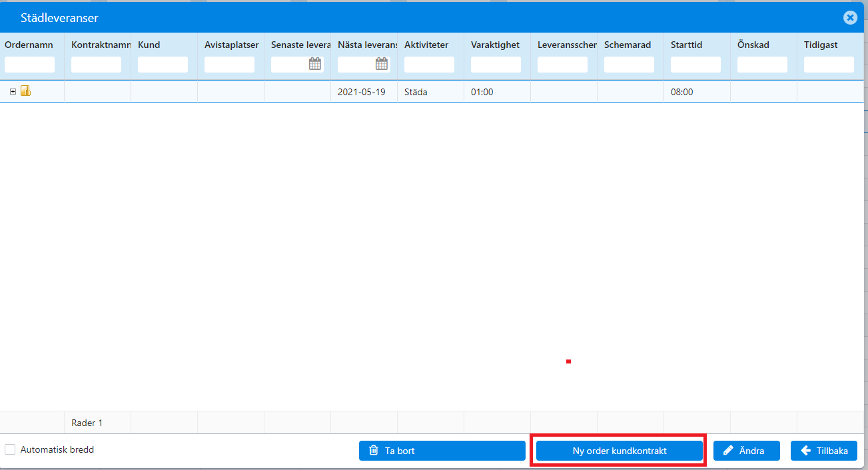
Task: Click the Ta bort button
Action: [442, 451]
